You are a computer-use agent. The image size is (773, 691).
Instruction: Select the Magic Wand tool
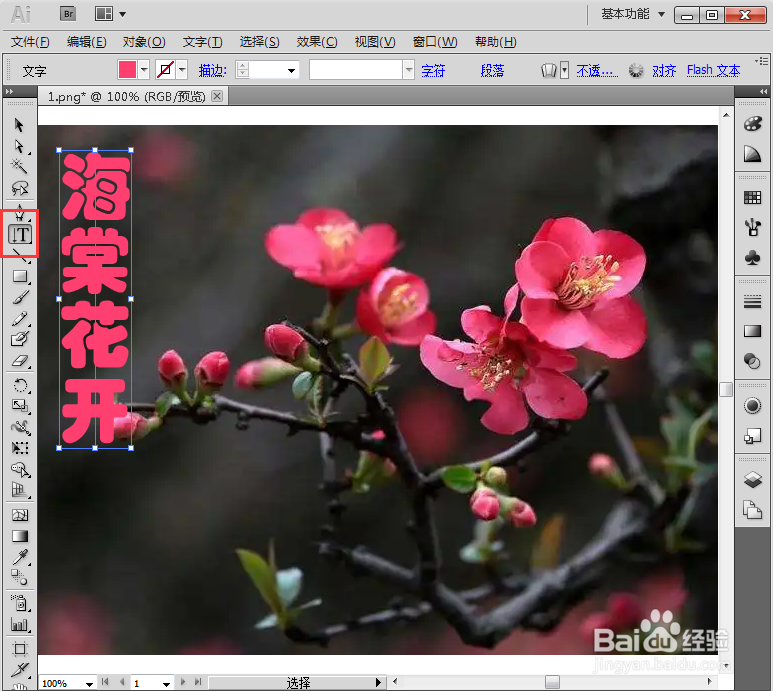(19, 167)
